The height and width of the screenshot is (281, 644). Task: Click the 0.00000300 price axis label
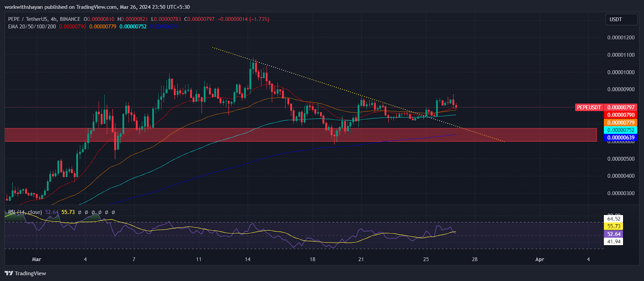(621, 193)
